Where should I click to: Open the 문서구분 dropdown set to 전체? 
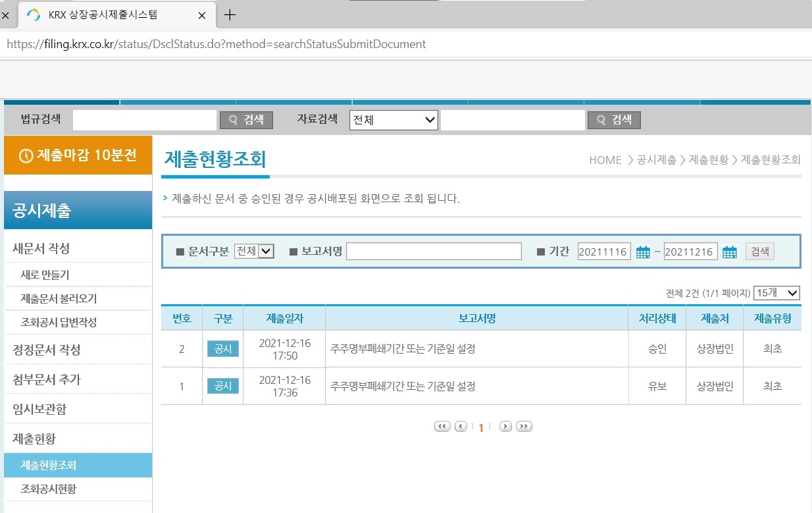point(254,251)
